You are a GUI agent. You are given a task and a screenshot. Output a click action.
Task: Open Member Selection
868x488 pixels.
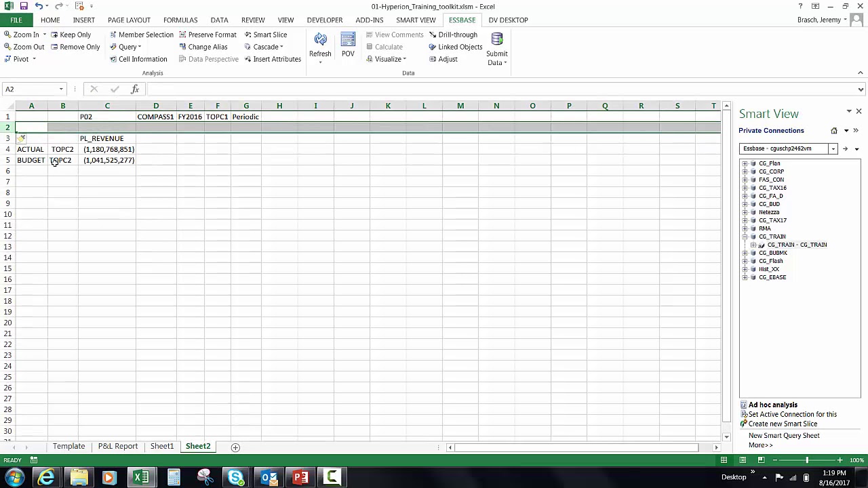[x=141, y=35]
